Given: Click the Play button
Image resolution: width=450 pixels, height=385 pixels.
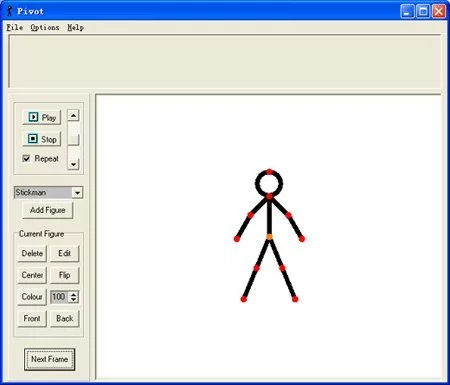Looking at the screenshot, I should pyautogui.click(x=42, y=117).
